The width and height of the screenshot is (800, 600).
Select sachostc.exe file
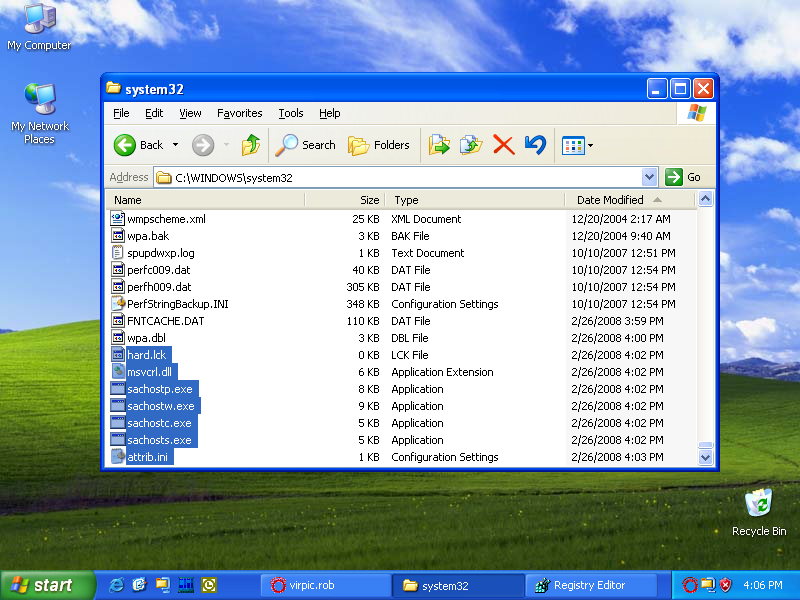point(159,423)
